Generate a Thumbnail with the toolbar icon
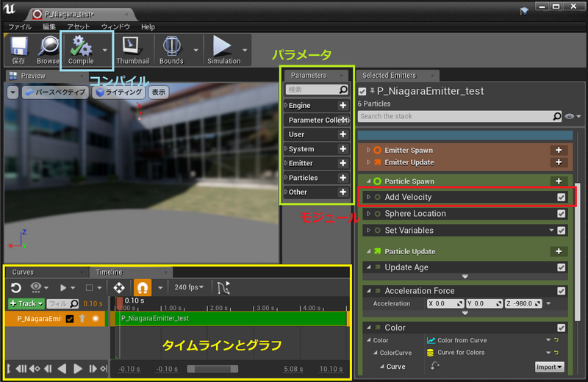 [x=132, y=46]
